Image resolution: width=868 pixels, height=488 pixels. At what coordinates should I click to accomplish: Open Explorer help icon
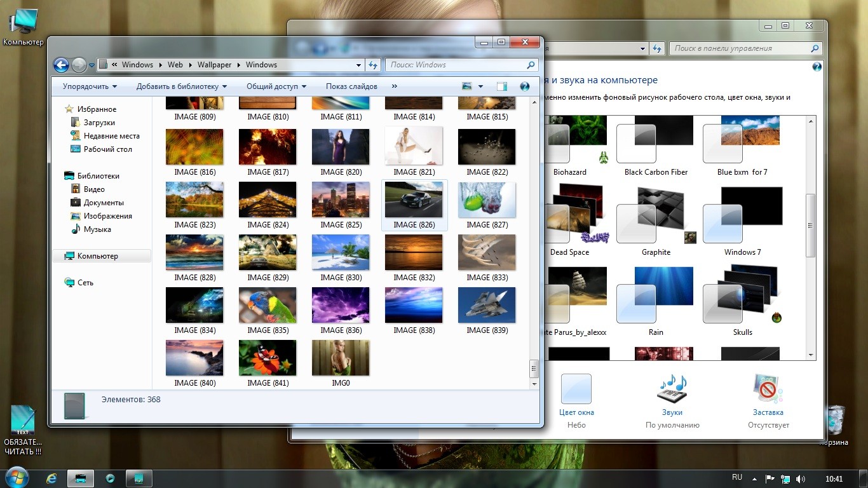[525, 86]
